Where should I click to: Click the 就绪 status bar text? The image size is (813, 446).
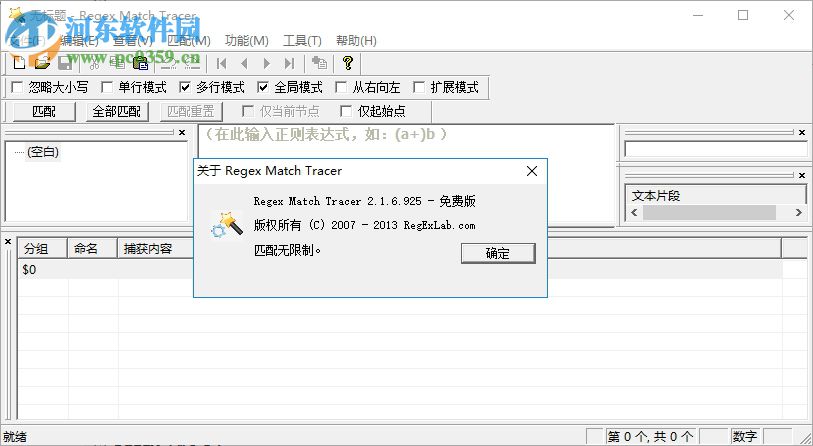[x=15, y=437]
